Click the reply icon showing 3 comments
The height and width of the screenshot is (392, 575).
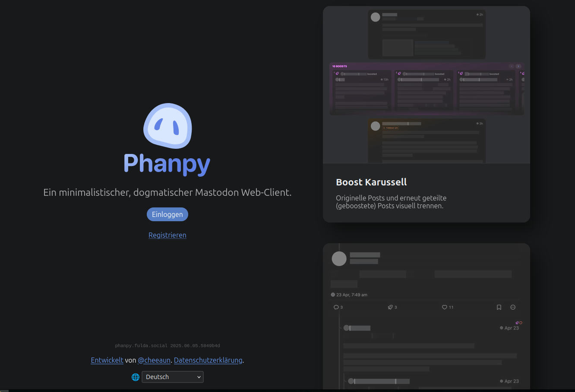tap(336, 307)
